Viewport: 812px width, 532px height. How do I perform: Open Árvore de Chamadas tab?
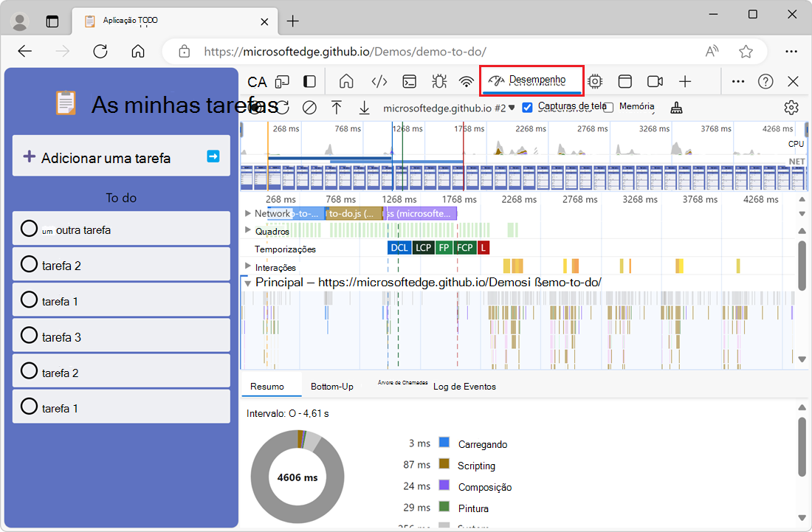pyautogui.click(x=402, y=382)
